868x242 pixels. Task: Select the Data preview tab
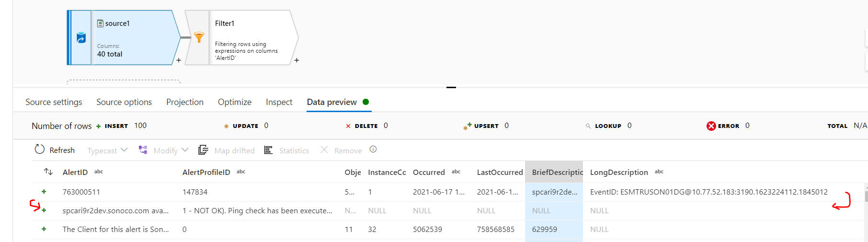tap(332, 102)
